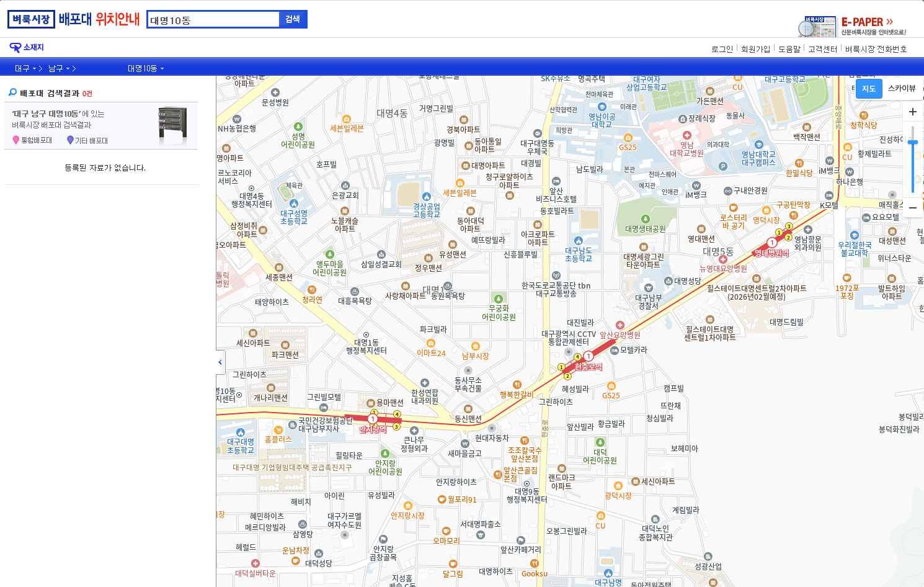Click the search input field with 대명10동

[x=213, y=20]
